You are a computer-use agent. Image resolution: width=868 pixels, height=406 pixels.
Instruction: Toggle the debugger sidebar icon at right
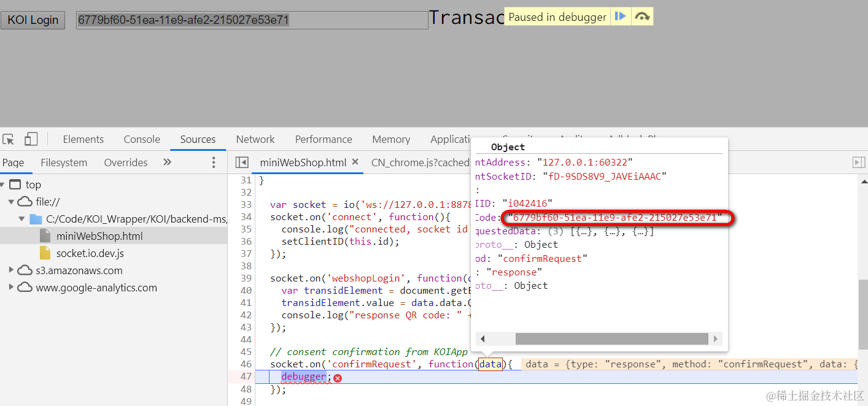(858, 163)
